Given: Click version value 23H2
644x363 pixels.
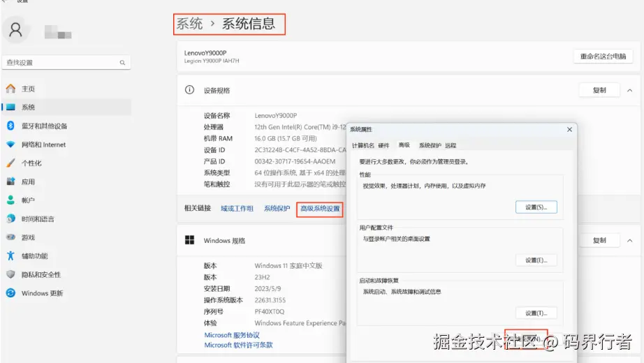Looking at the screenshot, I should [x=262, y=277].
